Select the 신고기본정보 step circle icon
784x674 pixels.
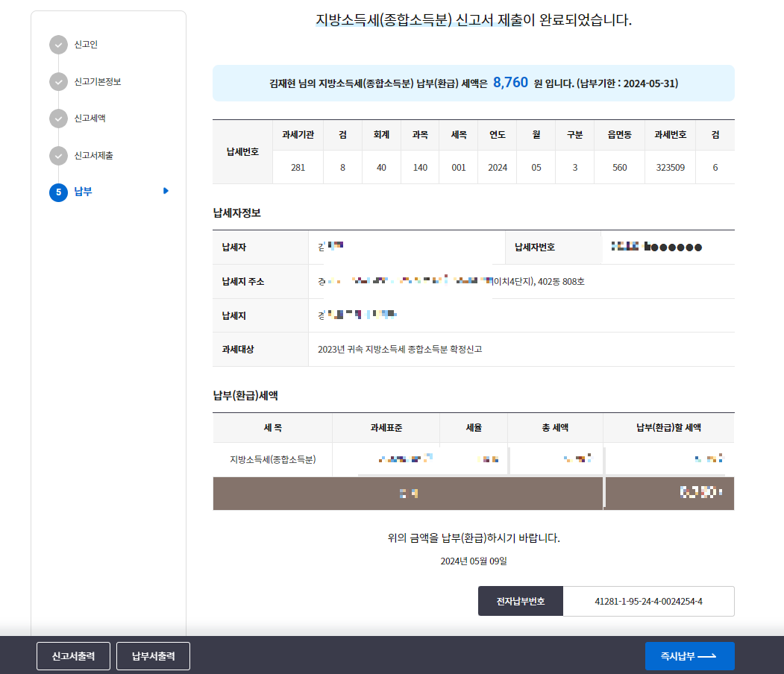point(59,82)
